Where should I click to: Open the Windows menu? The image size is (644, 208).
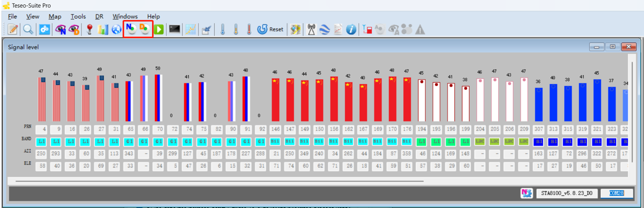click(125, 17)
